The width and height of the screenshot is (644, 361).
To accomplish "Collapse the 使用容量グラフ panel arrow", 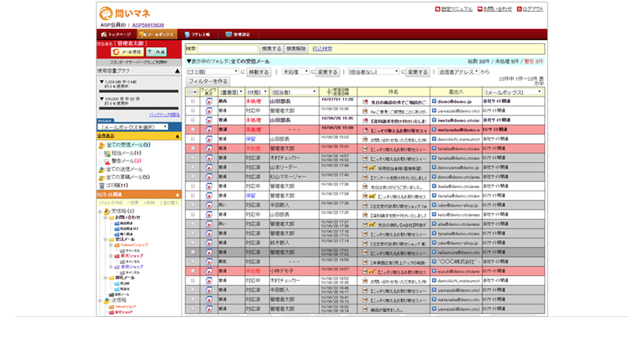I will [x=177, y=71].
